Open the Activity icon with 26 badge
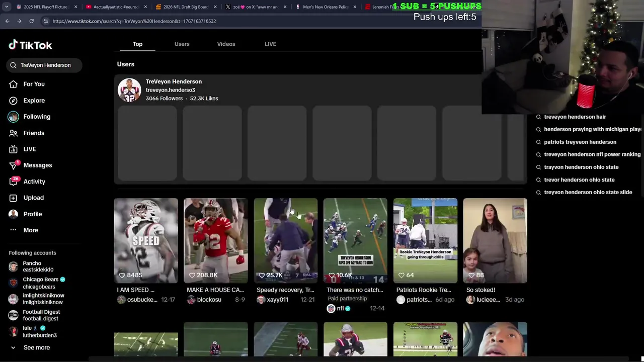This screenshot has width=644, height=362. coord(14,181)
